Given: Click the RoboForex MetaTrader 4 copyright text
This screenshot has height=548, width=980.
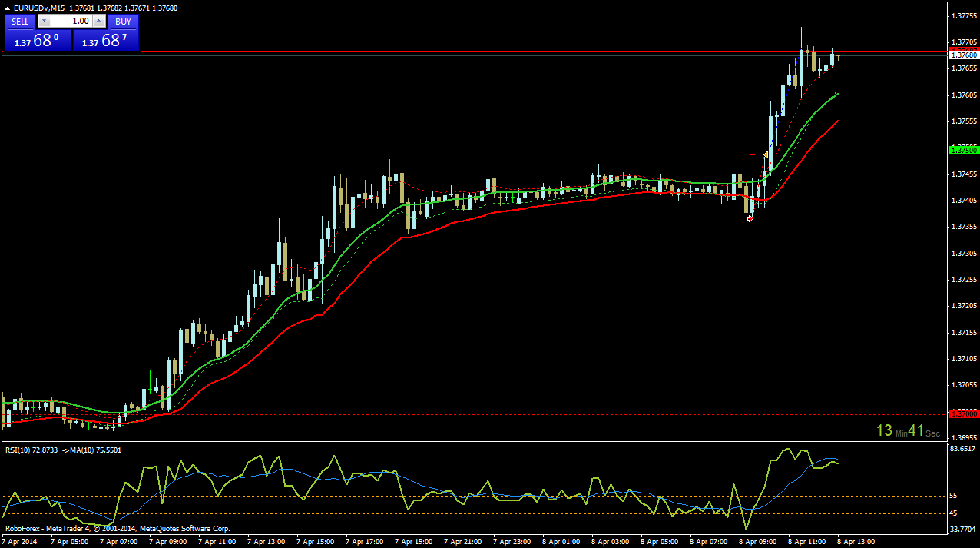Looking at the screenshot, I should 118,529.
